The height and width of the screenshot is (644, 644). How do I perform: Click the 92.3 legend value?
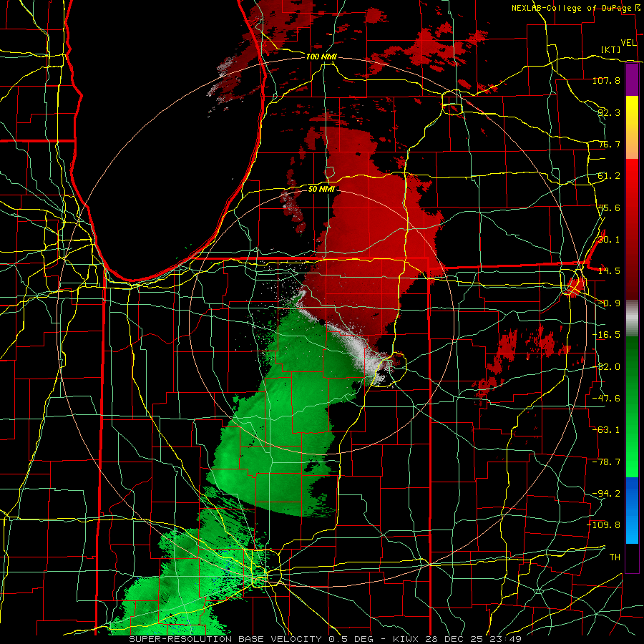(609, 112)
